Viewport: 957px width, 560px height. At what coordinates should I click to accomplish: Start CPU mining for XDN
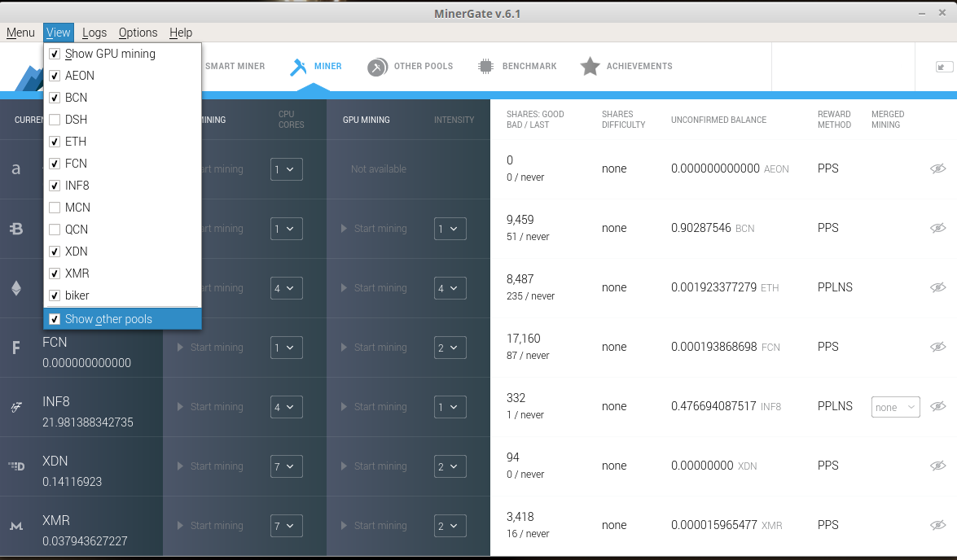pos(210,466)
